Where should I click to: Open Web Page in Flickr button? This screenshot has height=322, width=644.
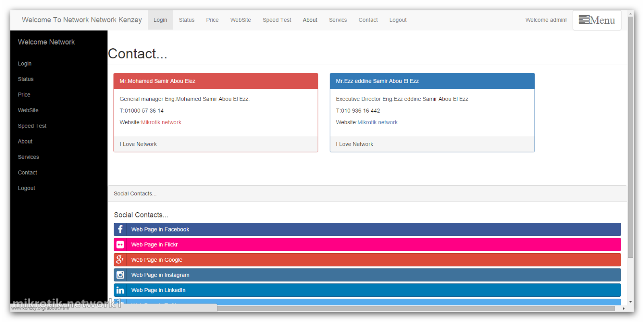367,244
